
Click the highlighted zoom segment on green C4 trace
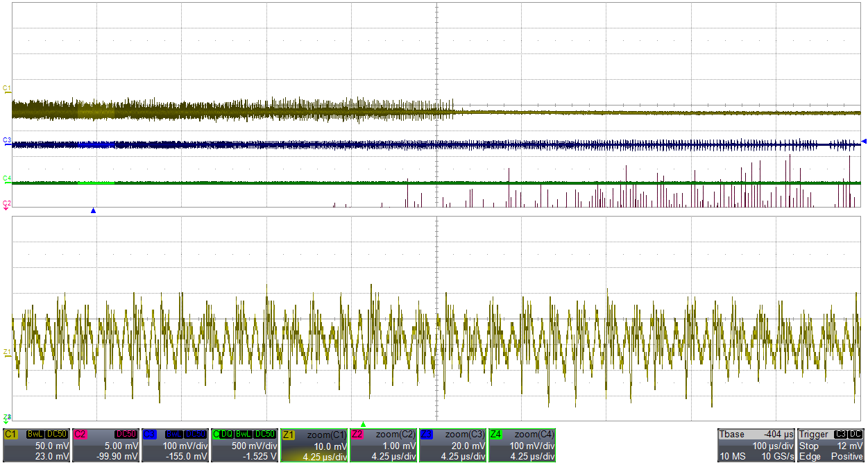[x=96, y=183]
